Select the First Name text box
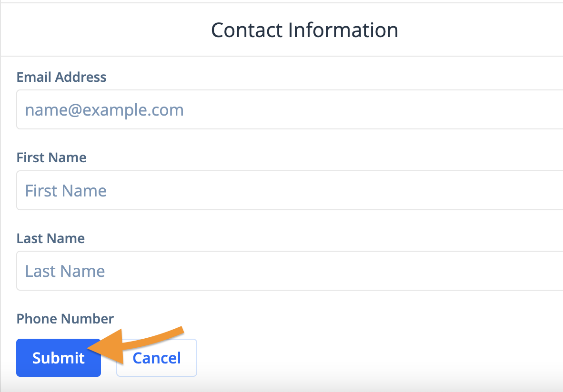 pos(290,190)
